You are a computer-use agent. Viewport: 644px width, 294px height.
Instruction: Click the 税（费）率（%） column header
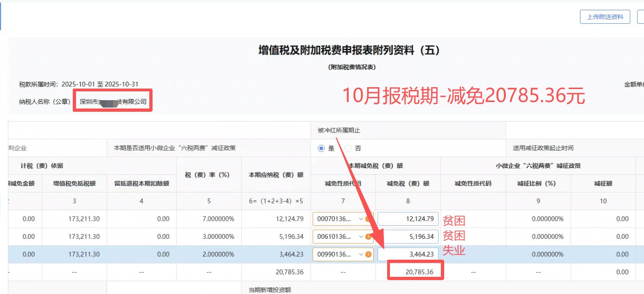209,175
